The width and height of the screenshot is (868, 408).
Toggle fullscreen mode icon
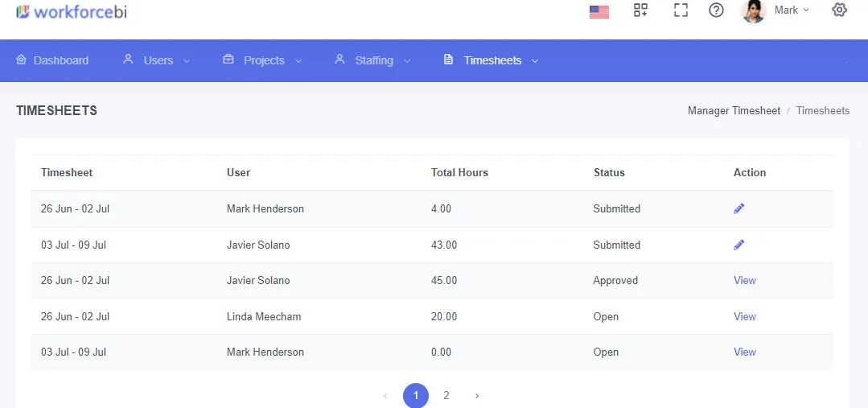tap(681, 10)
